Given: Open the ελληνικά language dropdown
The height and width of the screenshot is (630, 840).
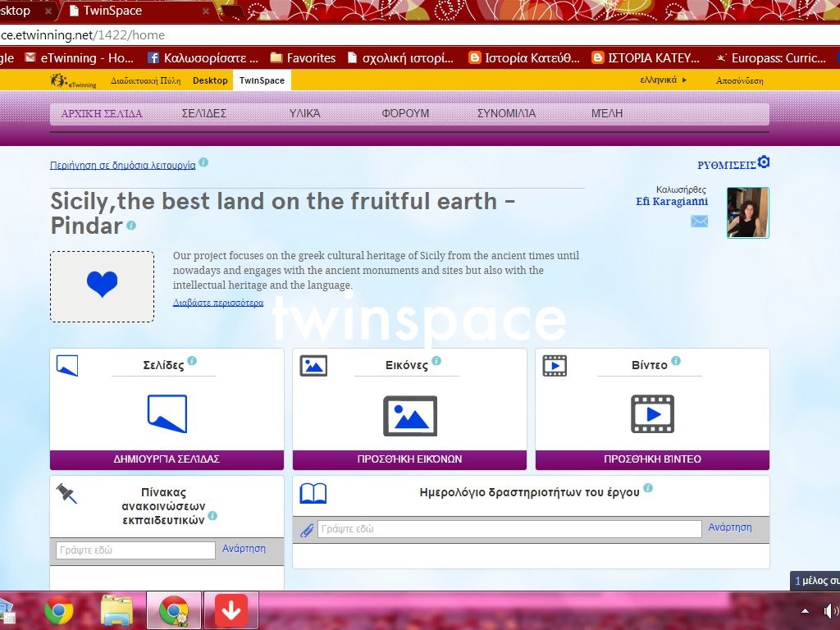Looking at the screenshot, I should [x=663, y=80].
